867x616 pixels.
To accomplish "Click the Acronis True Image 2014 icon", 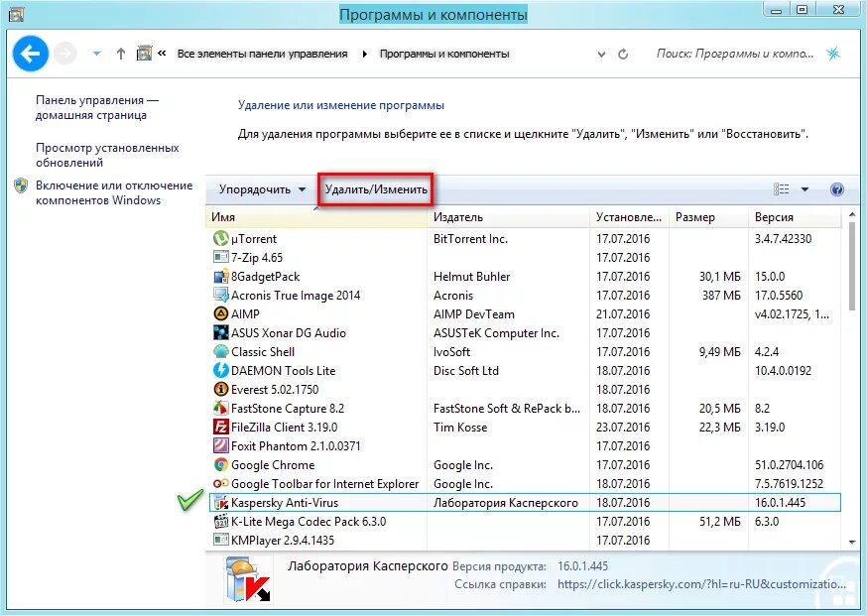I will pos(220,295).
